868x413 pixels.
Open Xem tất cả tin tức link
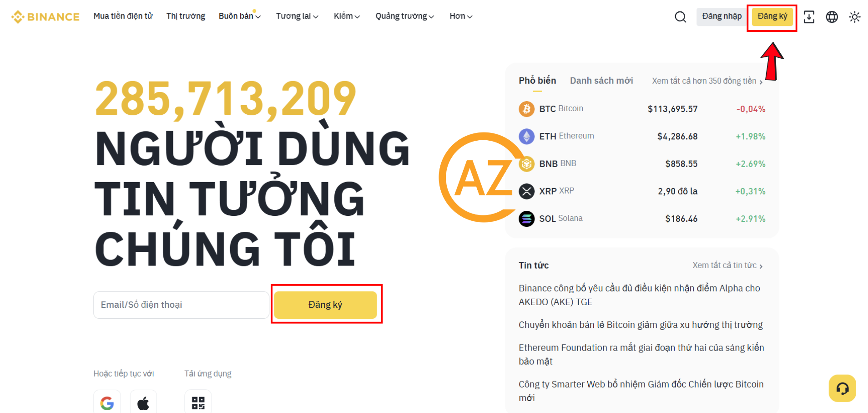(x=727, y=265)
